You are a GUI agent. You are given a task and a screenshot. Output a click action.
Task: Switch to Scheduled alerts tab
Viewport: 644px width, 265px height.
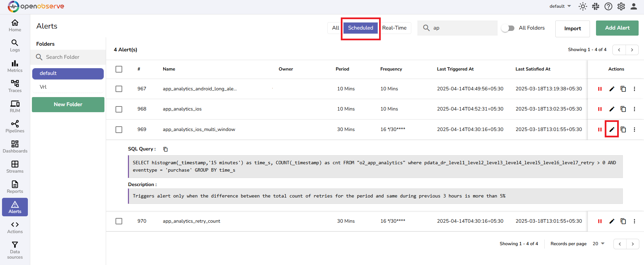(x=361, y=28)
